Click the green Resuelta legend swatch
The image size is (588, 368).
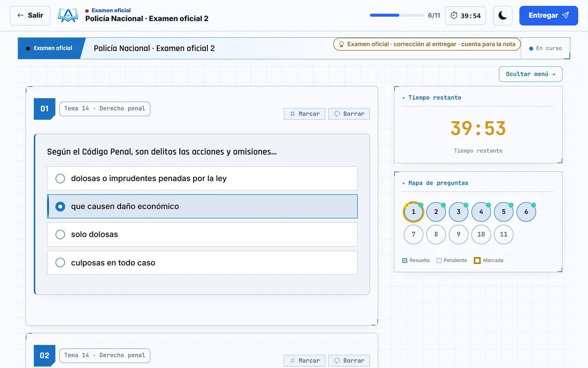click(405, 261)
